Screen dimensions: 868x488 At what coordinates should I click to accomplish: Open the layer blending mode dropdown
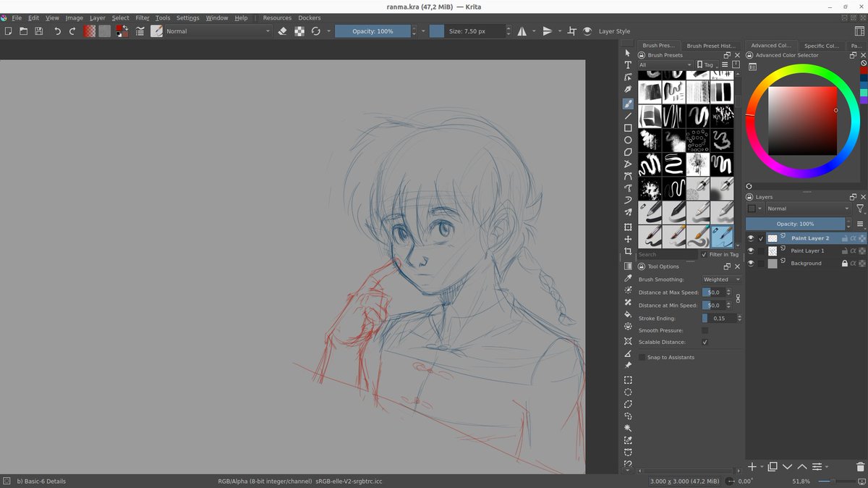coord(807,209)
